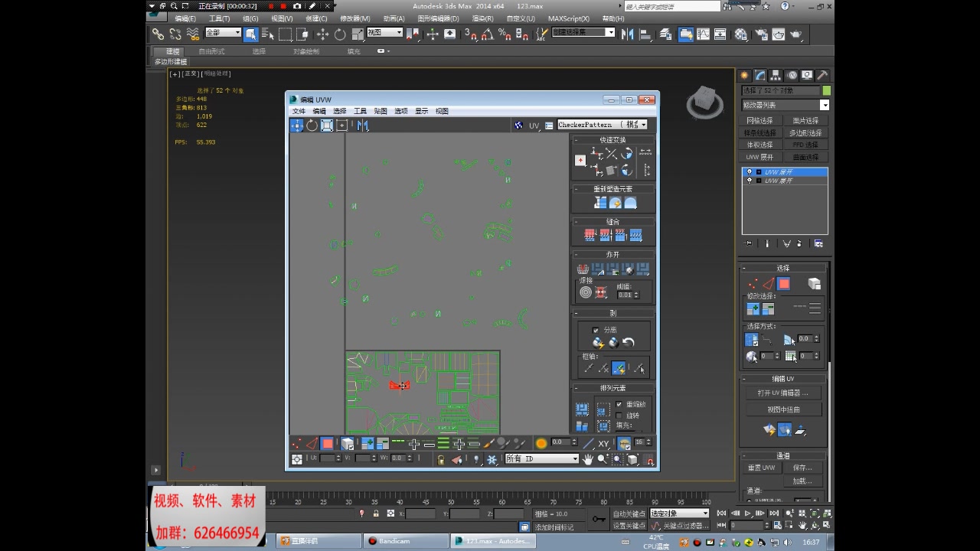The image size is (980, 551).
Task: Select polygon sub-object mode in UVW bottom bar
Action: 327,443
